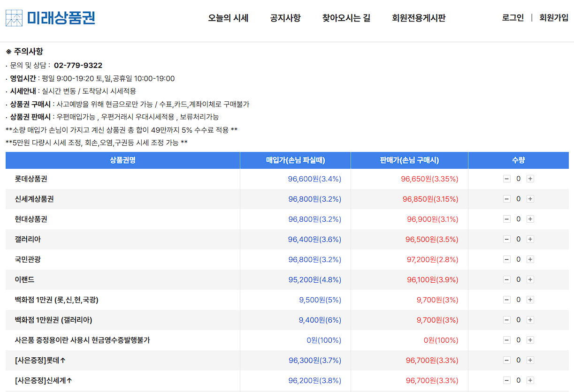The width and height of the screenshot is (574, 392).
Task: Click the 영업시간 notice line
Action: click(90, 78)
